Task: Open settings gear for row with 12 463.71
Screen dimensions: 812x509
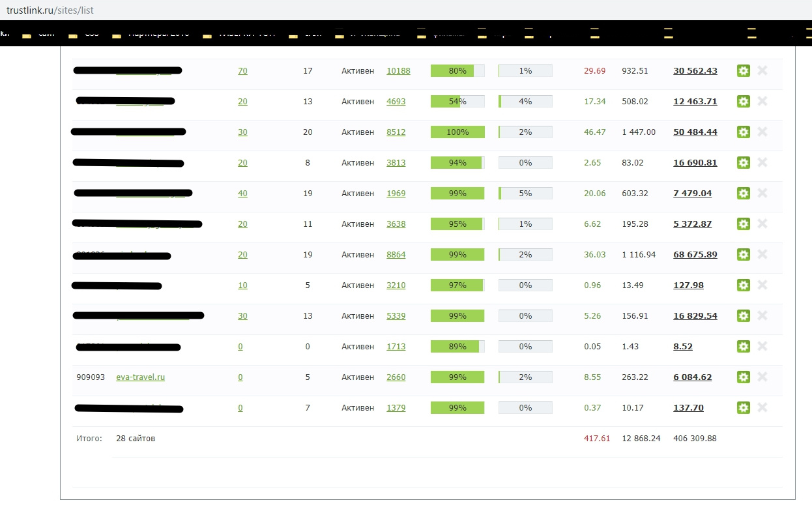Action: click(x=744, y=102)
